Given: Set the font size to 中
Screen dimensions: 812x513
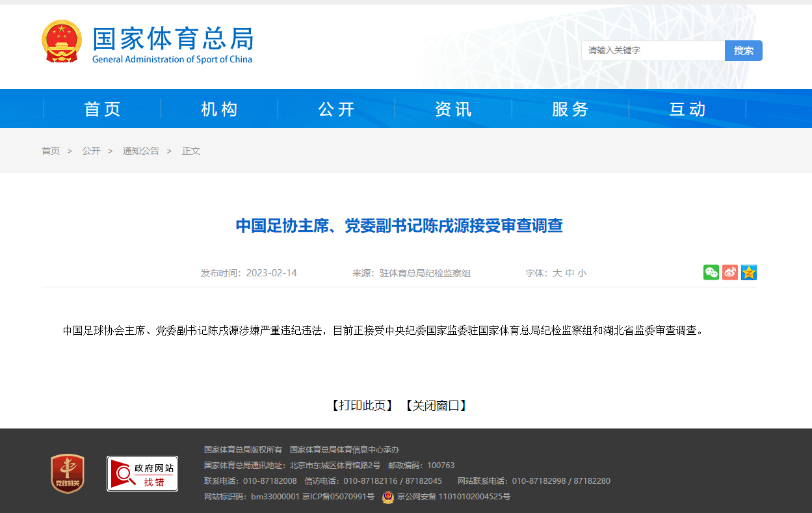Looking at the screenshot, I should coord(570,273).
